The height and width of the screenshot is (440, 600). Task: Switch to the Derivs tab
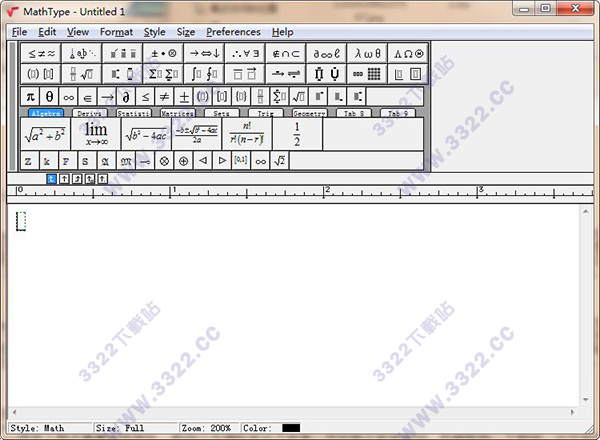[x=90, y=113]
